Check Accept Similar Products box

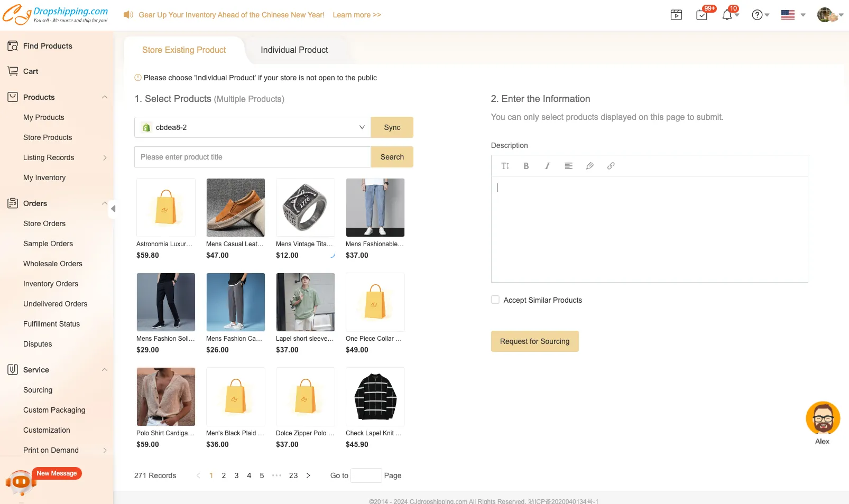495,300
